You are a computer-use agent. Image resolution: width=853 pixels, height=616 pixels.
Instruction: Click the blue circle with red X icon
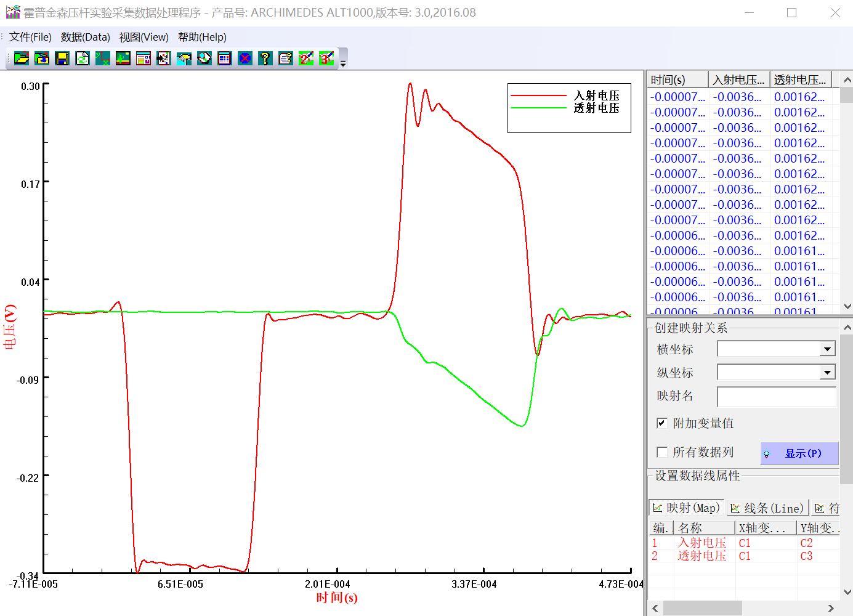click(x=245, y=59)
